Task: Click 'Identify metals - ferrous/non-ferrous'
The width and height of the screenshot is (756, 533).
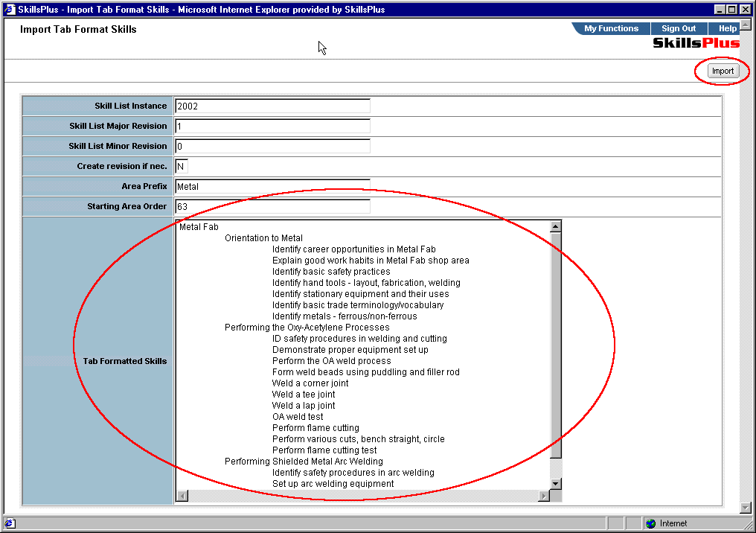Action: (x=345, y=316)
